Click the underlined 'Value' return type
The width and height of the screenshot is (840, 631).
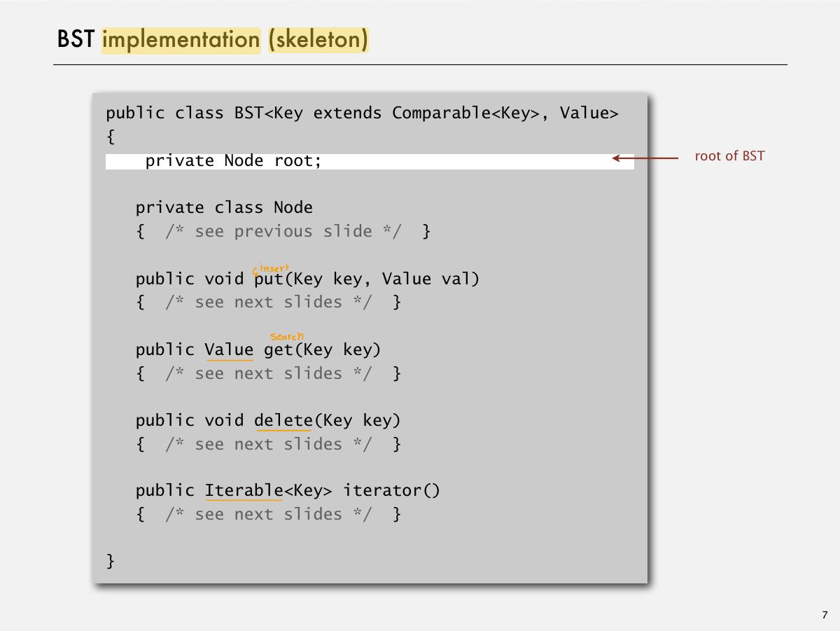[229, 349]
